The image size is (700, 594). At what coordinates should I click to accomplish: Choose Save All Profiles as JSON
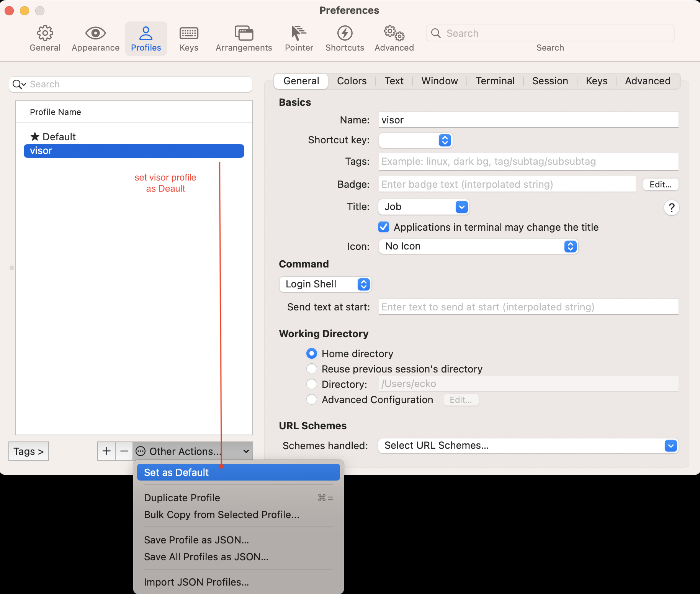coord(238,556)
